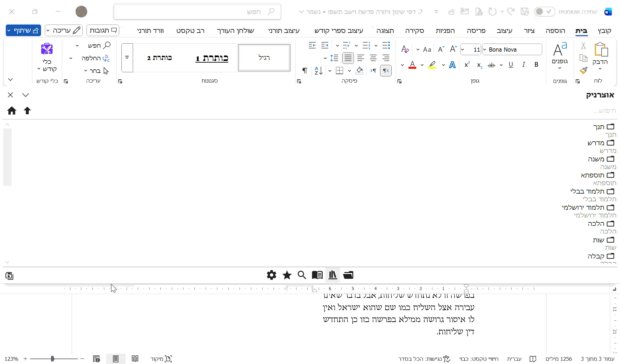Select the search magnifier in the Otzaria panel toolbar
Image resolution: width=620 pixels, height=364 pixels.
tap(302, 275)
